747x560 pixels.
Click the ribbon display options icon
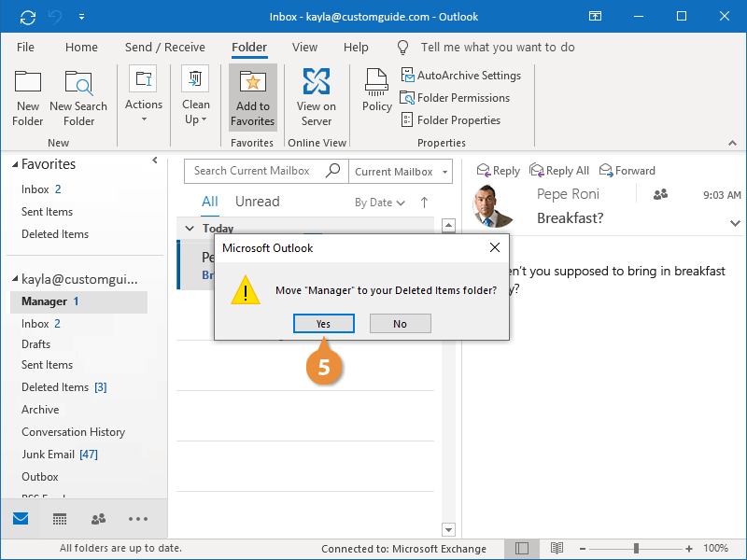click(x=595, y=16)
